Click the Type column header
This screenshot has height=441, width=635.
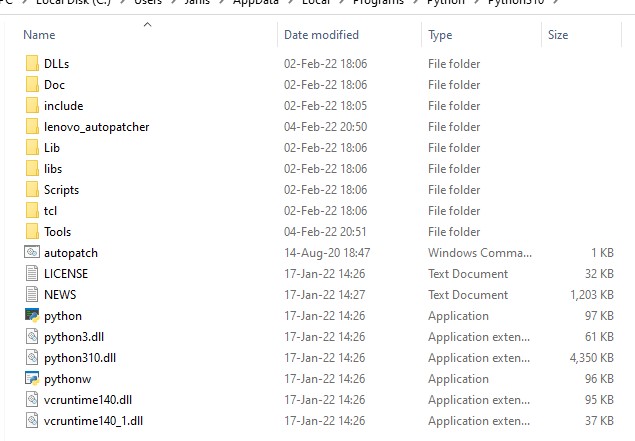coord(440,35)
